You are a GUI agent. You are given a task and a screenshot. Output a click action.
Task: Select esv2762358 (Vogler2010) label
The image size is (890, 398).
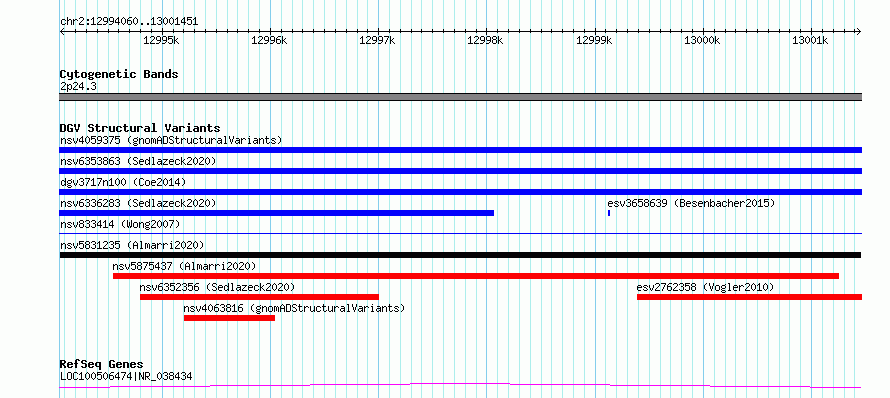(705, 287)
